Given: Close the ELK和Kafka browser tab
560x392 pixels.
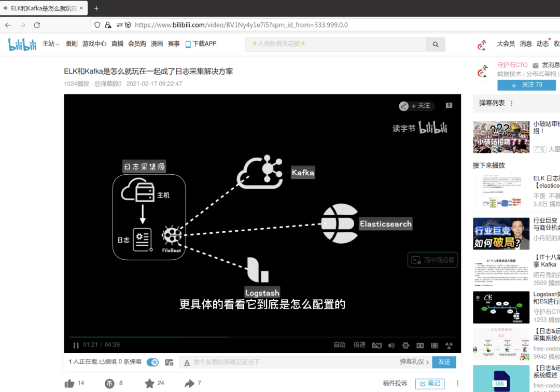Looking at the screenshot, I should [x=81, y=8].
